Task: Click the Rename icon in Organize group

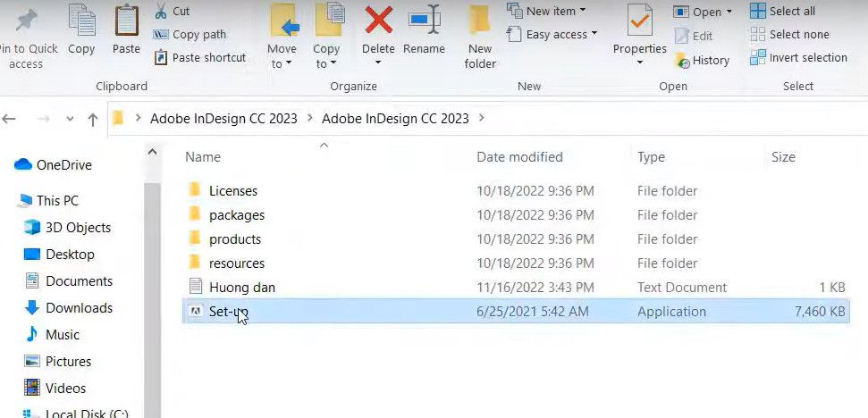Action: click(x=424, y=21)
